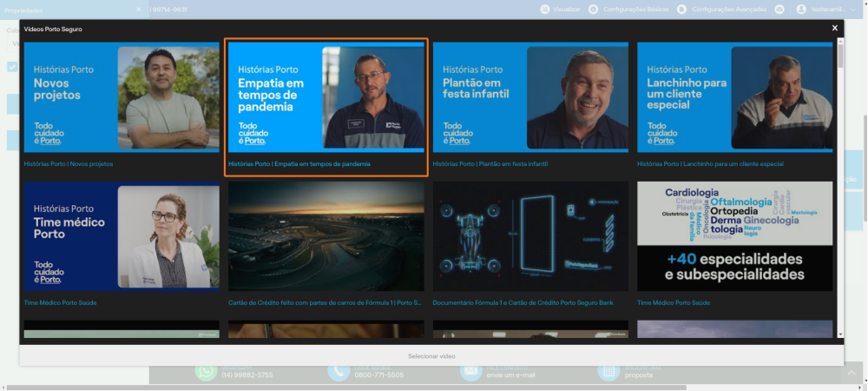This screenshot has height=391, width=868.
Task: Click the Documentário Fórmula 1 title link
Action: [523, 303]
